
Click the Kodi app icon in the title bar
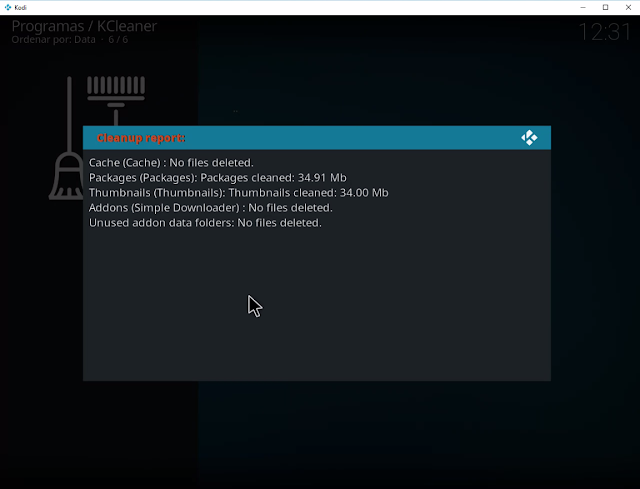(x=7, y=7)
